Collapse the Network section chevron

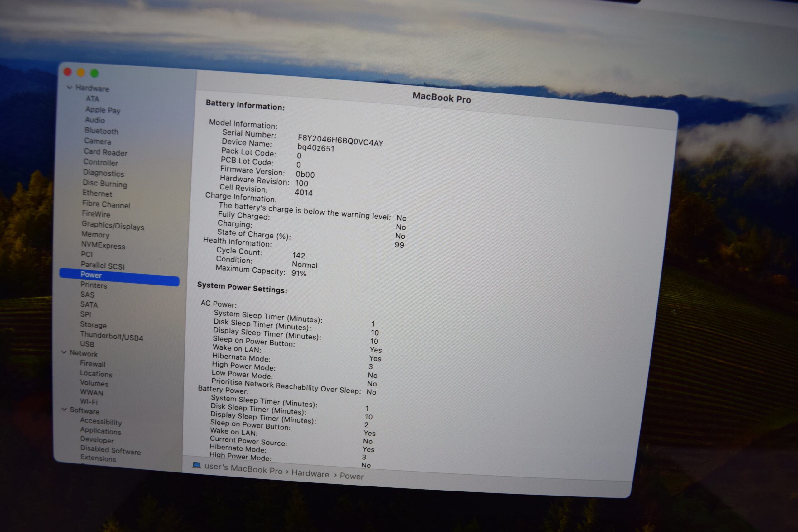tap(64, 352)
